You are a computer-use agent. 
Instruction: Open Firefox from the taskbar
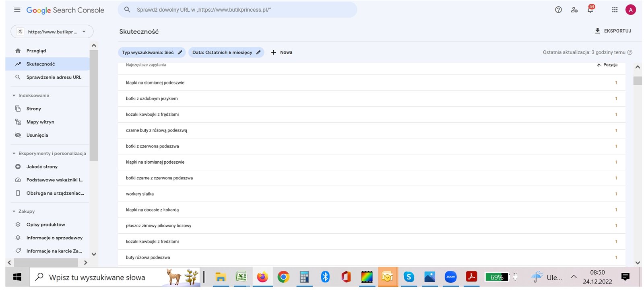[262, 277]
